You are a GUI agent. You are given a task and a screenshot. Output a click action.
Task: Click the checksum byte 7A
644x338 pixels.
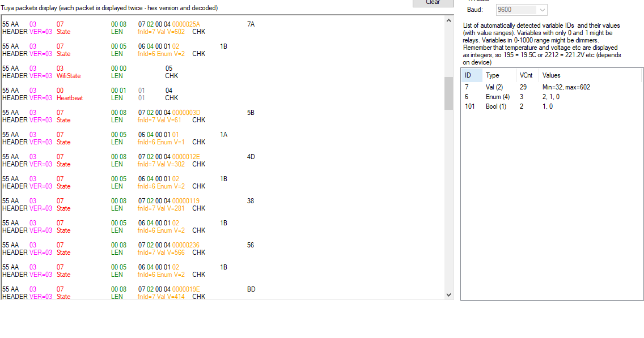(x=251, y=24)
